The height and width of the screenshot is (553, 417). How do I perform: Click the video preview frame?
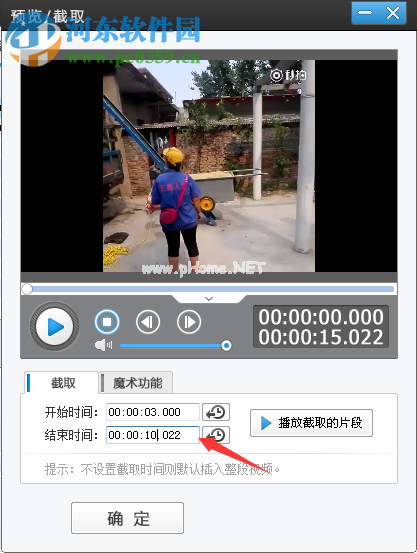pyautogui.click(x=209, y=166)
